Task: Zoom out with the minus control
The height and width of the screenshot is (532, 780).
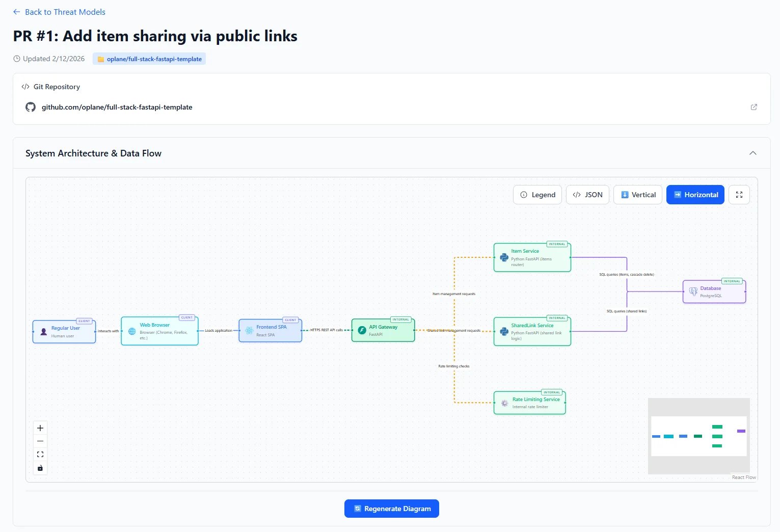Action: [x=40, y=441]
